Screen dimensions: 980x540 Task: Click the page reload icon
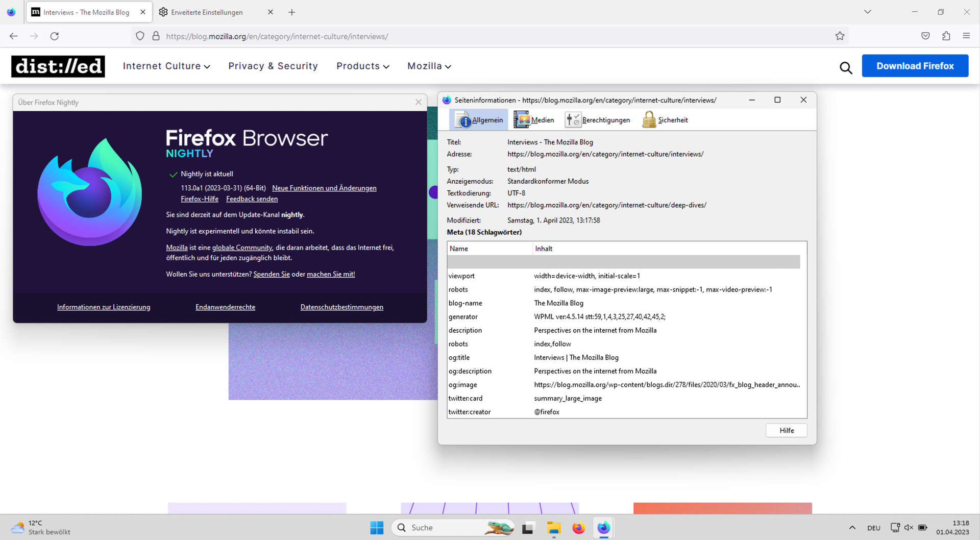pyautogui.click(x=55, y=36)
